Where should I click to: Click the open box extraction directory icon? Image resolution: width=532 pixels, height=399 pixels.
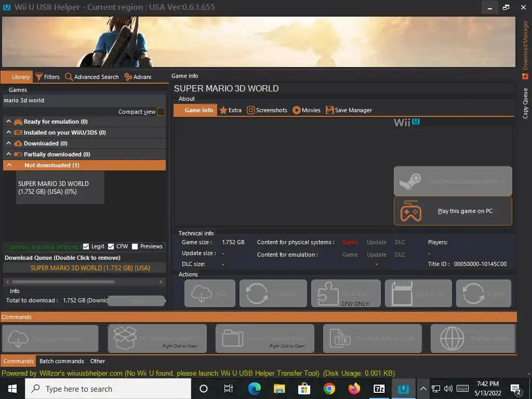click(x=125, y=338)
